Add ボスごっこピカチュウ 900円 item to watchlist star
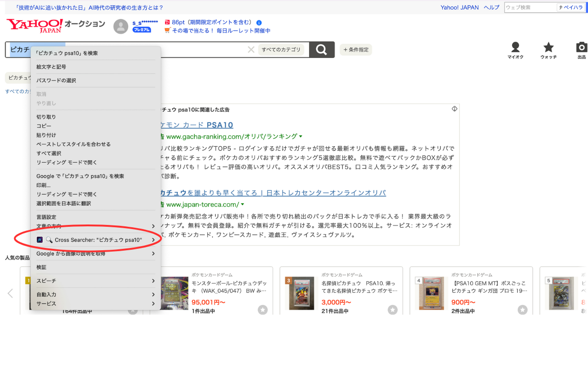The height and width of the screenshot is (368, 588). coord(523,310)
